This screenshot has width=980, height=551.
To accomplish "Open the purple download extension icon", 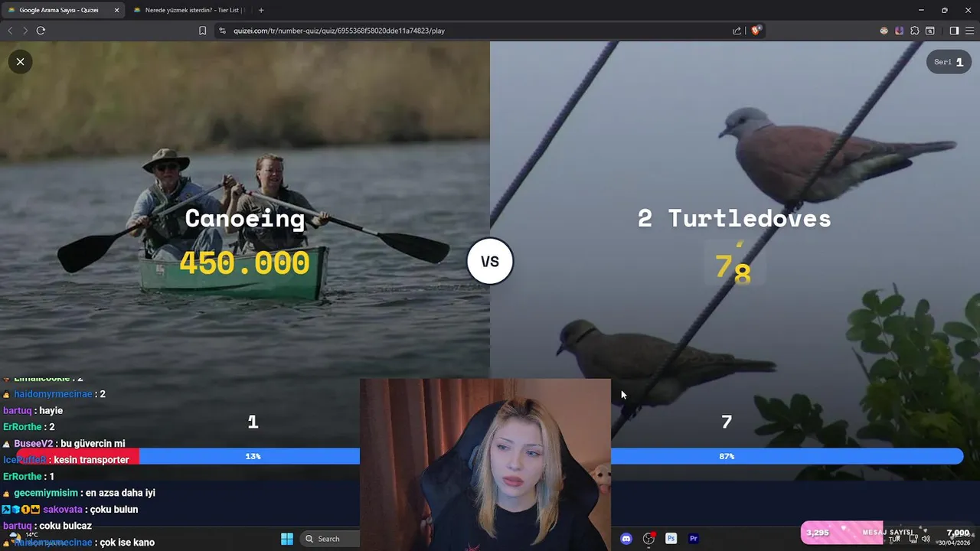I will 900,31.
